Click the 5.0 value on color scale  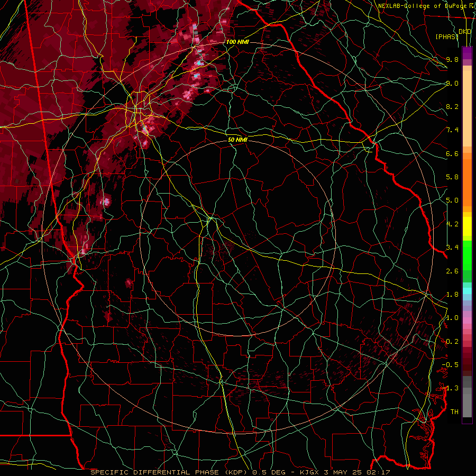pyautogui.click(x=452, y=200)
